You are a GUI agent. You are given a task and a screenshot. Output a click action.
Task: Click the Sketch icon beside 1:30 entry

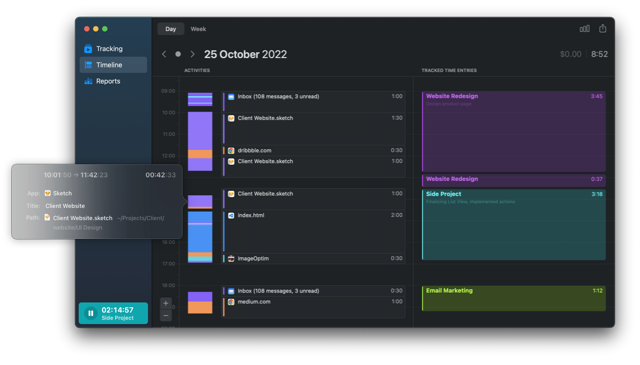pyautogui.click(x=231, y=118)
